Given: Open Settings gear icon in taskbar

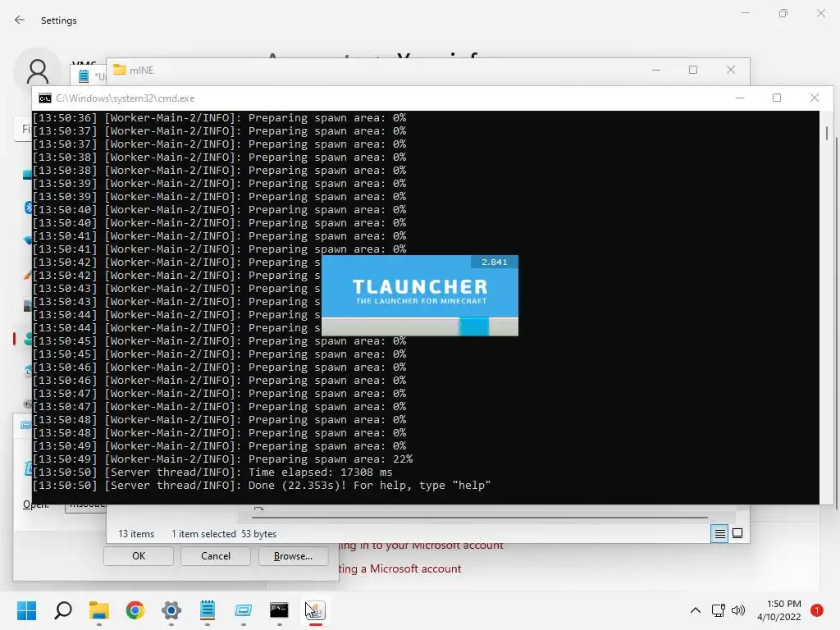Looking at the screenshot, I should [171, 610].
